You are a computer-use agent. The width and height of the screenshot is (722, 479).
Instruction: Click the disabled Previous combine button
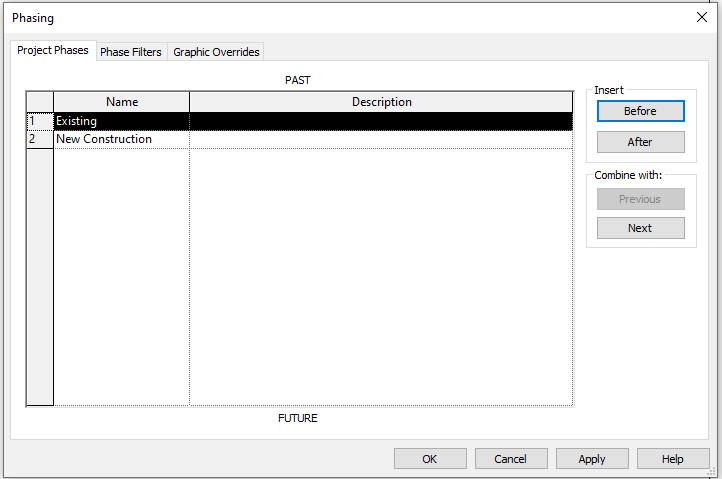640,199
